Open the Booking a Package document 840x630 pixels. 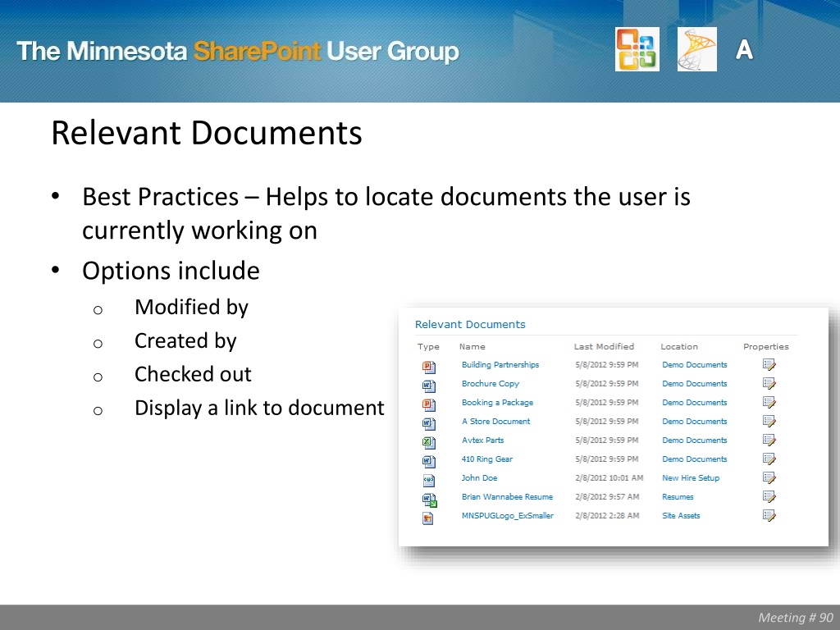(497, 402)
